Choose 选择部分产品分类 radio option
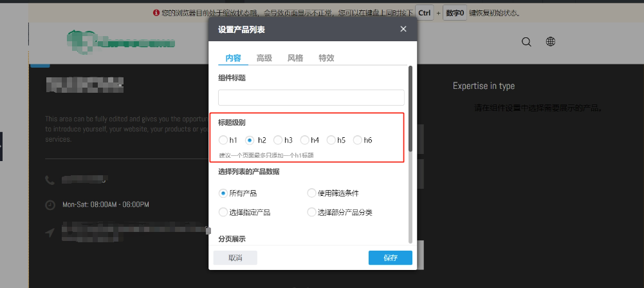This screenshot has height=288, width=644. (312, 212)
